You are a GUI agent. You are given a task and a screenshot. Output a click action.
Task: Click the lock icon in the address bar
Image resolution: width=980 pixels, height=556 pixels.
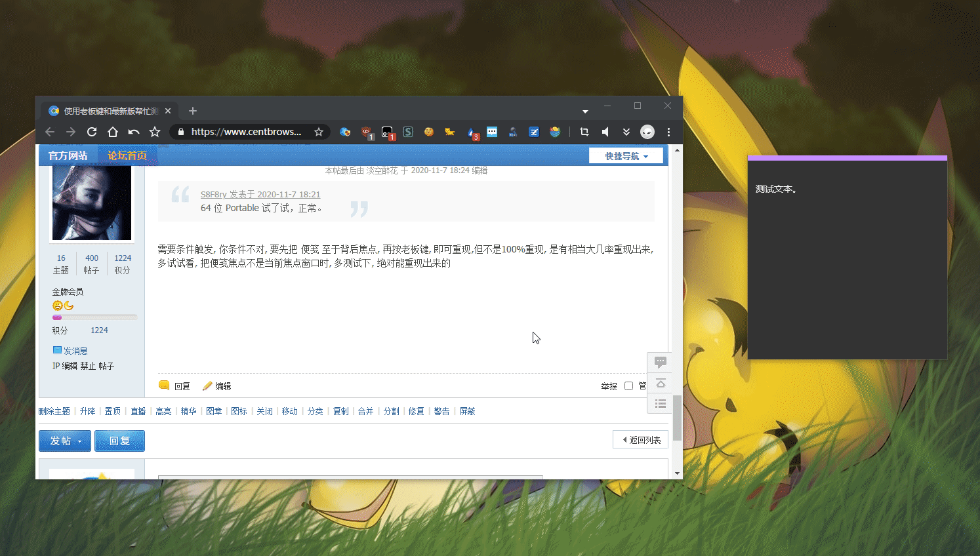181,132
